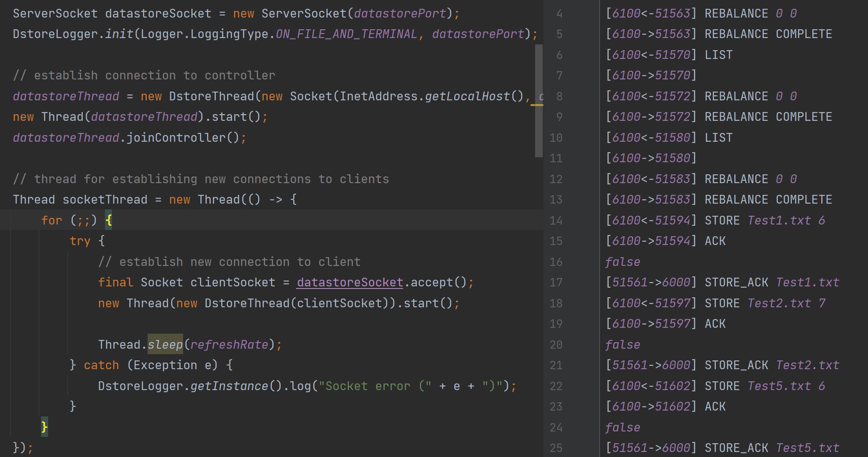The image size is (868, 457).
Task: Click "establish connection to controller" comment
Action: tap(144, 75)
